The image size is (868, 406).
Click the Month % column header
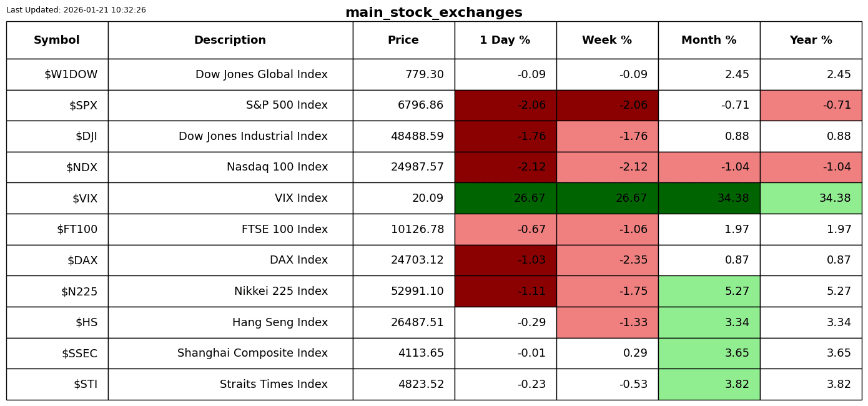point(709,41)
